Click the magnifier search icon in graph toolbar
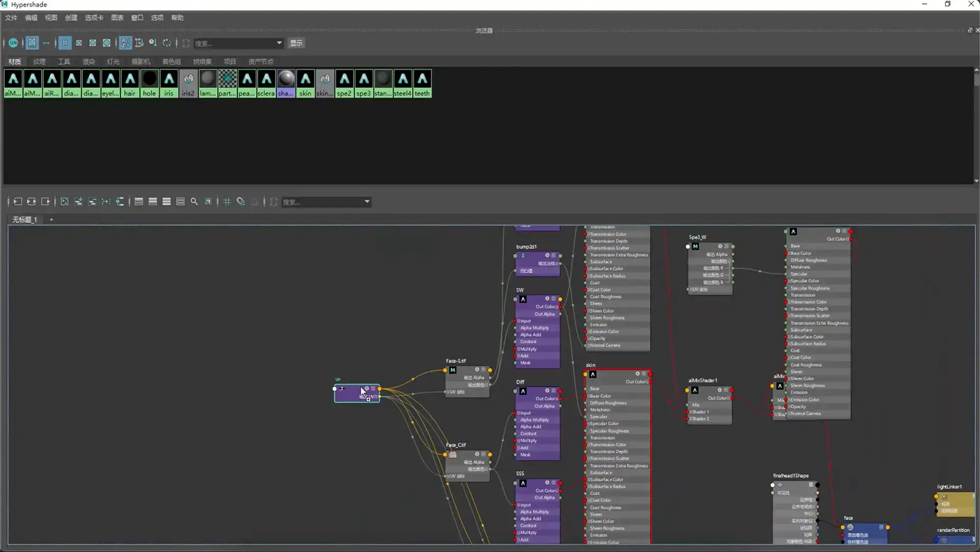 pyautogui.click(x=194, y=202)
